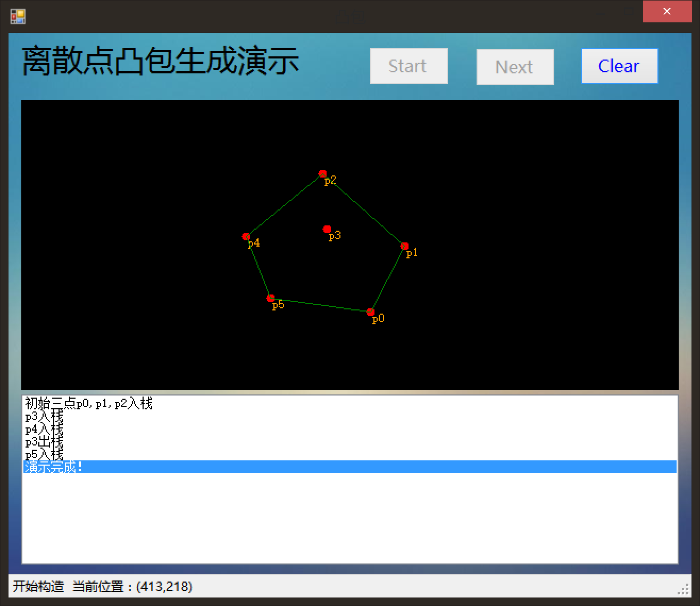
Task: Click the interior point labeled p3
Action: [327, 229]
